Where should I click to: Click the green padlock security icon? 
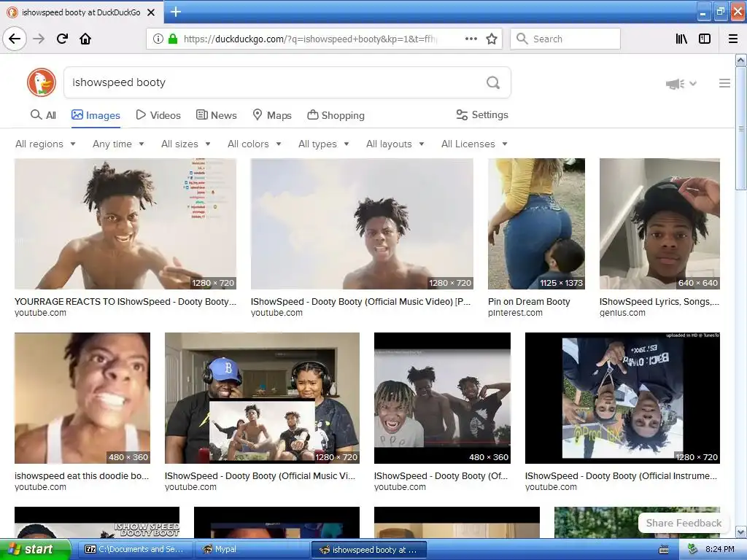tap(172, 39)
